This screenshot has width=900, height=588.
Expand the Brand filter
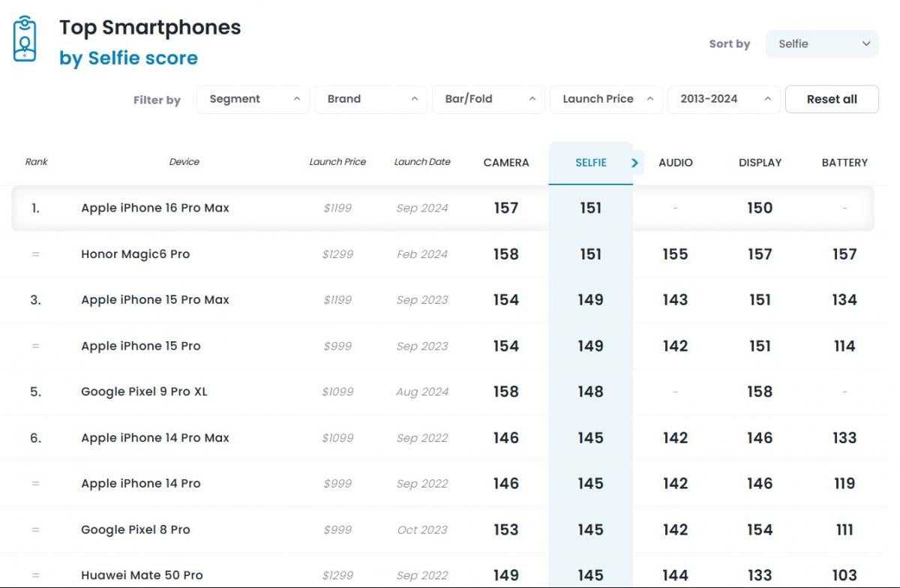370,99
